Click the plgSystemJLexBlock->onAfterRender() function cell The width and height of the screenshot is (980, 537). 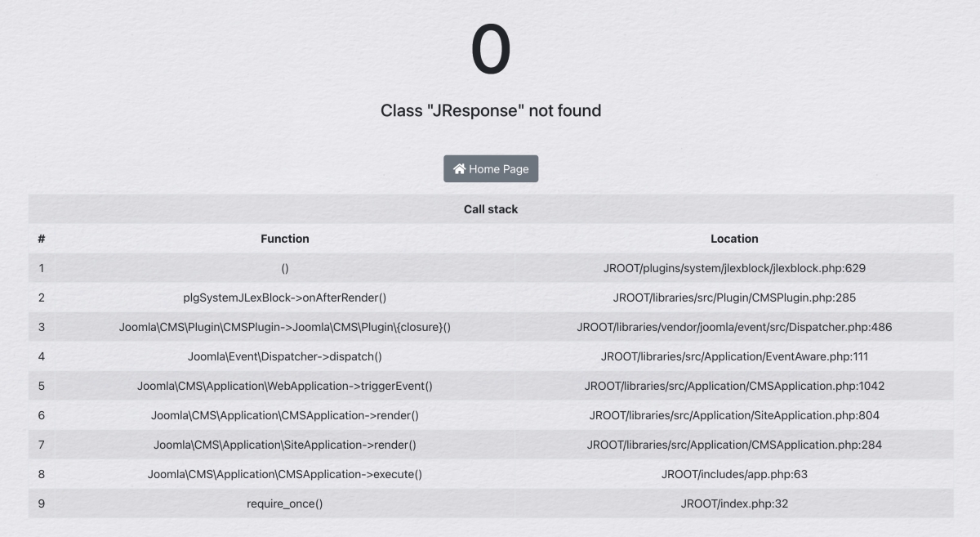click(x=285, y=298)
